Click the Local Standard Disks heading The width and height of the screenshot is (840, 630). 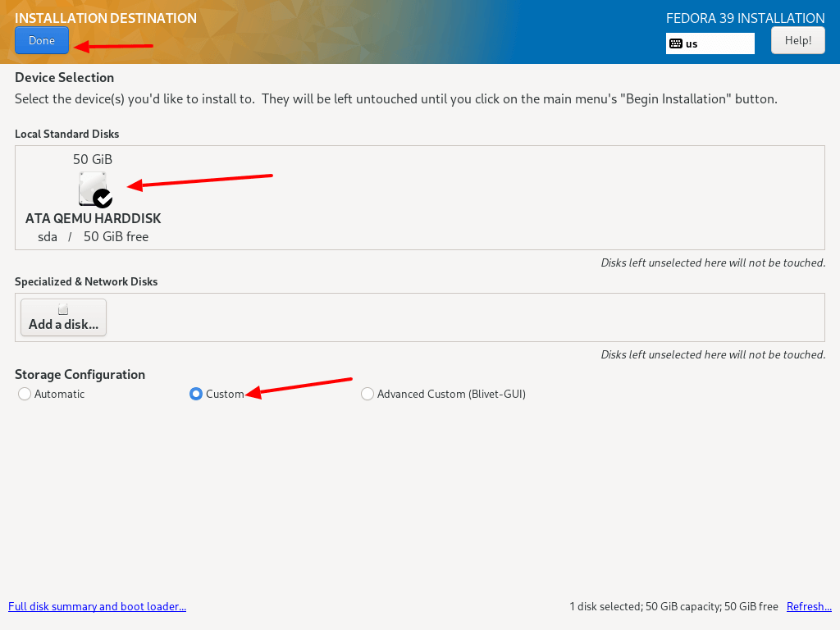(x=67, y=134)
